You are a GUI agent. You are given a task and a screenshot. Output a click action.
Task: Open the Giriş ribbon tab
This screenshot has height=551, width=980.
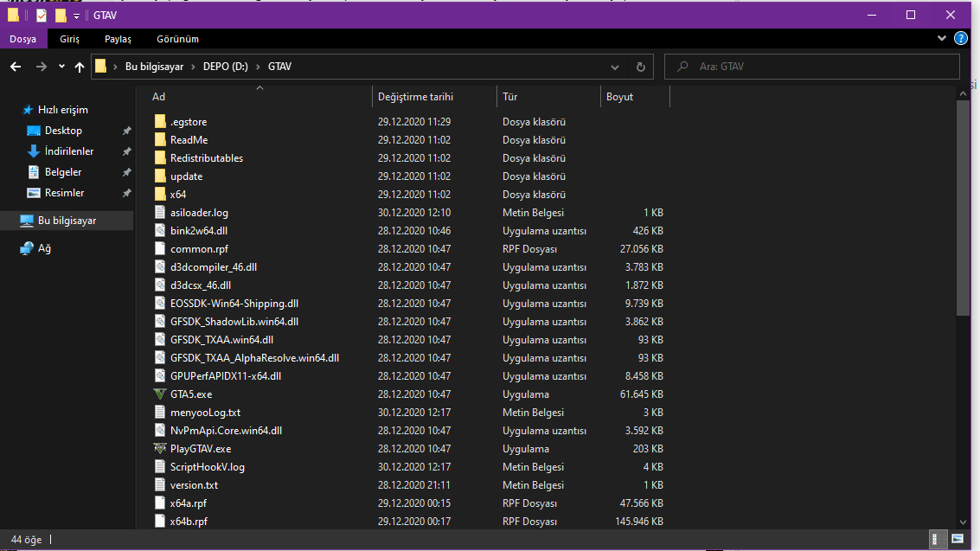(x=69, y=39)
